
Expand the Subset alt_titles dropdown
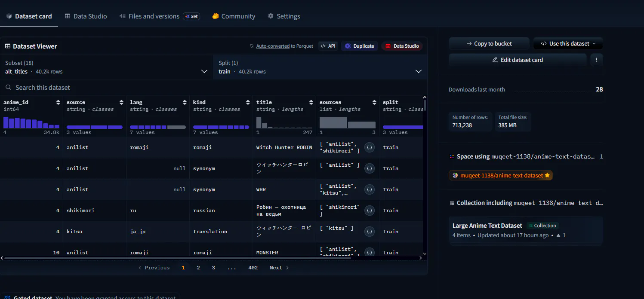106,67
